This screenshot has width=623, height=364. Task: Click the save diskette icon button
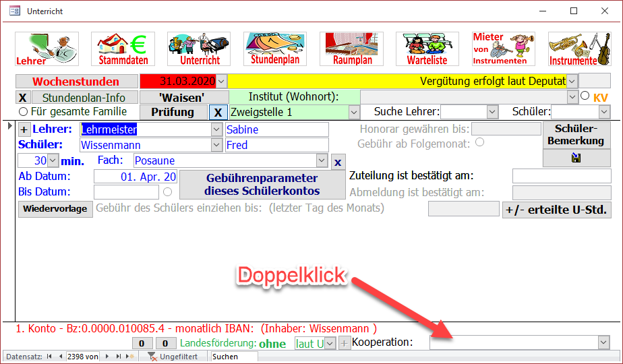(x=576, y=158)
